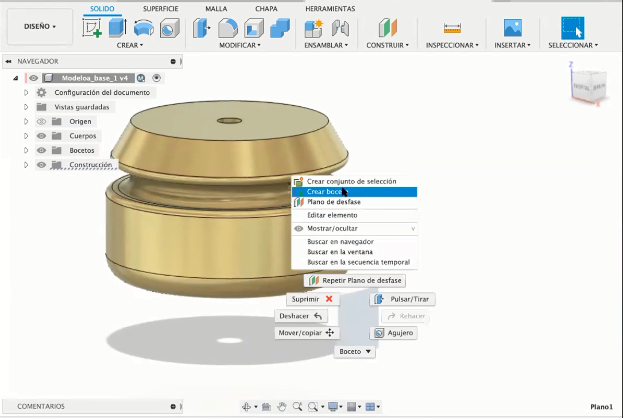Open the Joint tool icon
Image resolution: width=623 pixels, height=418 pixels.
[x=340, y=28]
